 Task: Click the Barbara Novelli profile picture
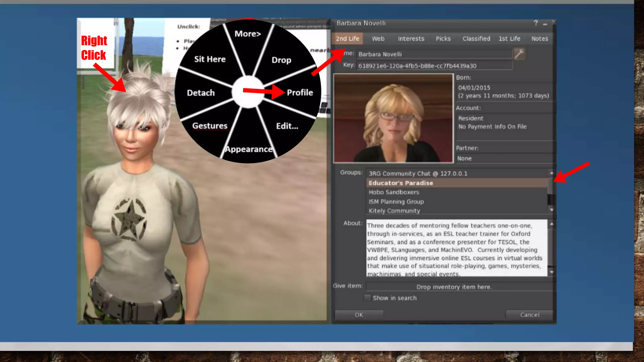393,118
